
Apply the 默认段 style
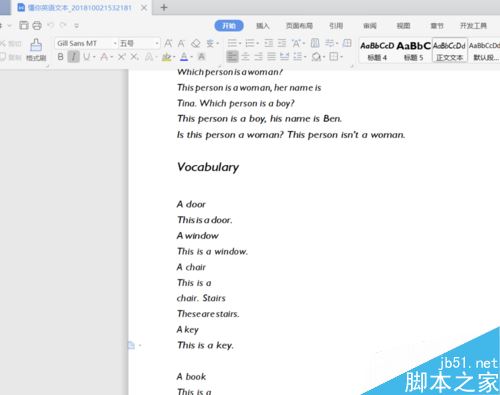(484, 50)
